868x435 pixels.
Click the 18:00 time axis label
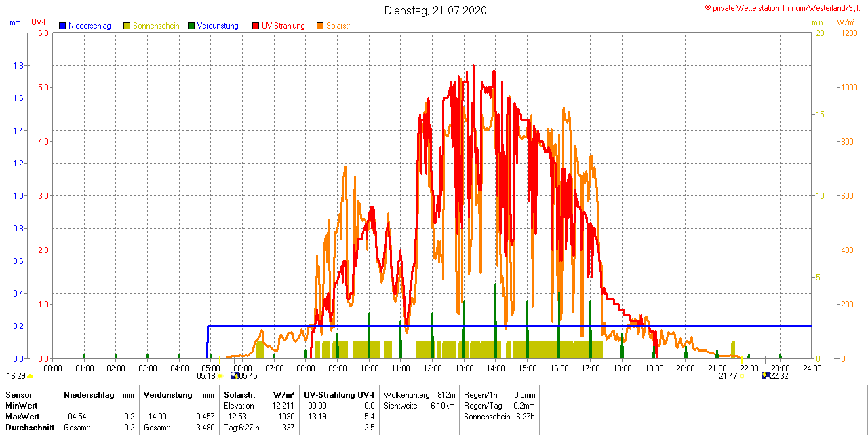tap(623, 368)
